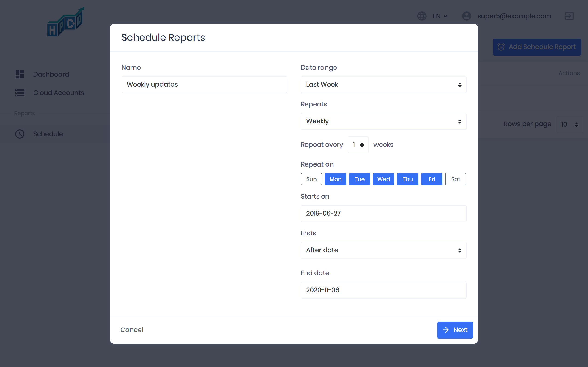The width and height of the screenshot is (588, 367).
Task: Click Cancel in the dialog
Action: (x=132, y=330)
